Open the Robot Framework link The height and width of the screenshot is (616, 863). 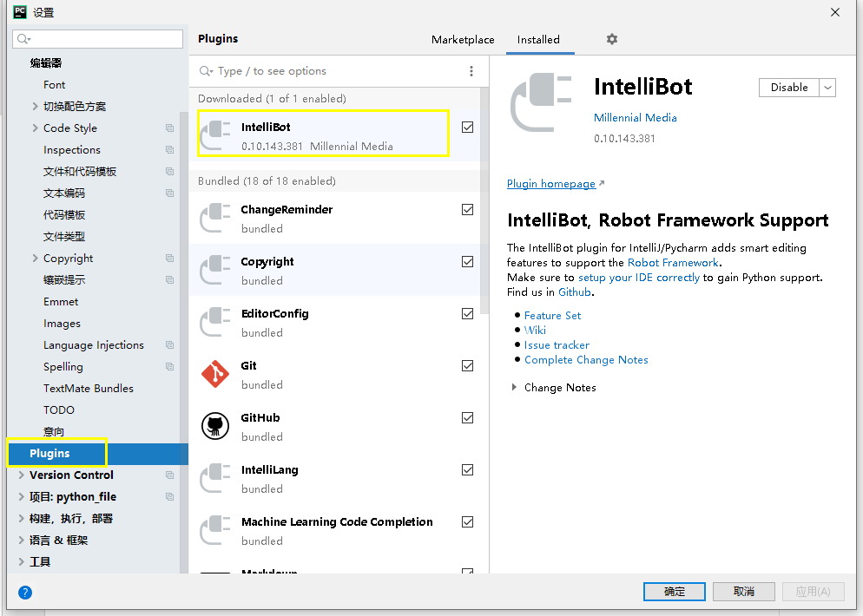[x=673, y=262]
